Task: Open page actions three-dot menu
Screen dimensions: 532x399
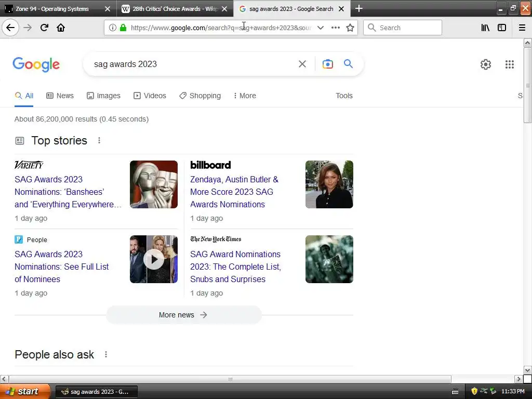Action: pyautogui.click(x=335, y=28)
